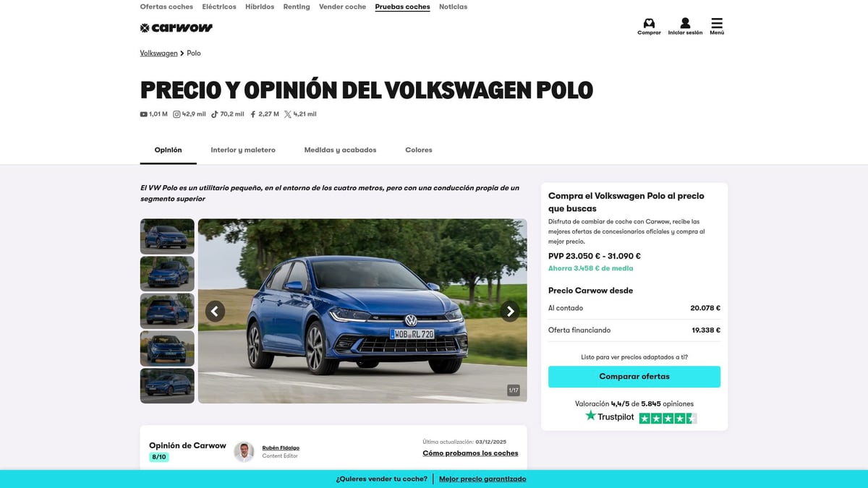Click the Trustpilot rating stars
This screenshot has width=868, height=488.
point(668,418)
